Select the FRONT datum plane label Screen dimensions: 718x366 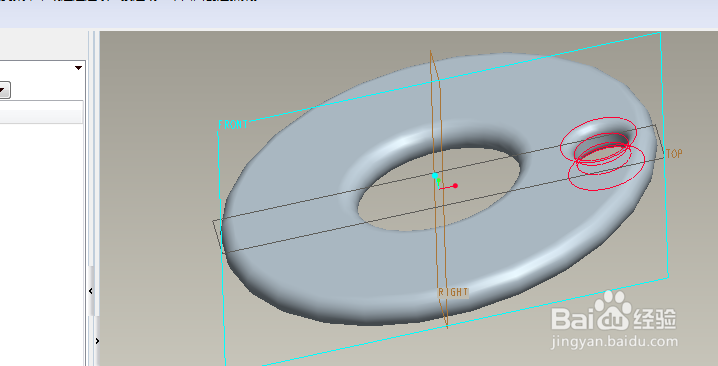point(233,125)
